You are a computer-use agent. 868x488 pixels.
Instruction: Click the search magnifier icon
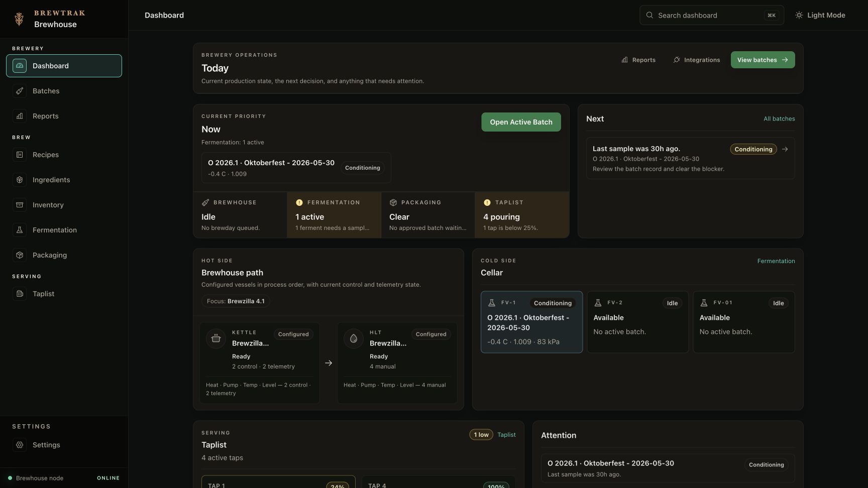coord(649,15)
